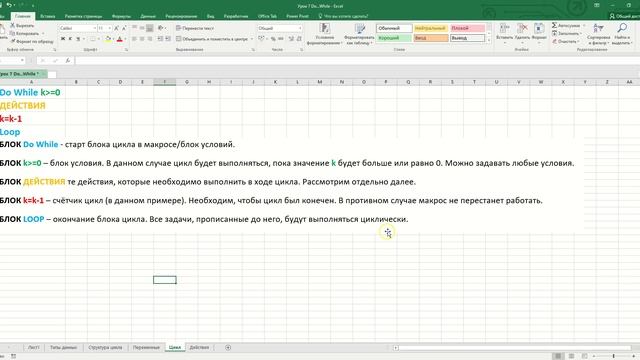Click the accounting number format icon
Viewport: 640px width, 360px height.
click(262, 39)
